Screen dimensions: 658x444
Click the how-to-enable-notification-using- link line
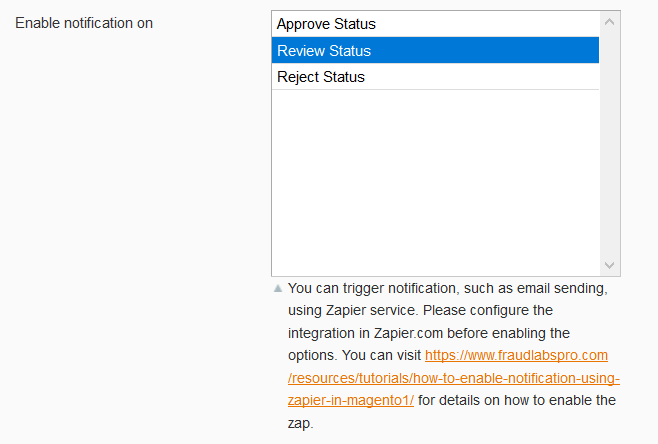pyautogui.click(x=454, y=378)
